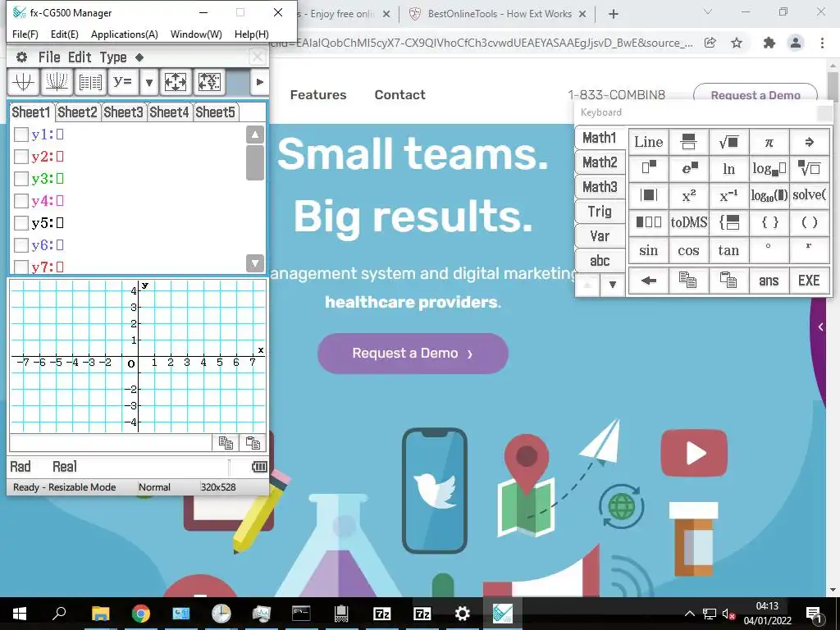This screenshot has height=630, width=840.
Task: Open the File(F) menu in fx-CG500 Manager
Action: click(x=25, y=34)
